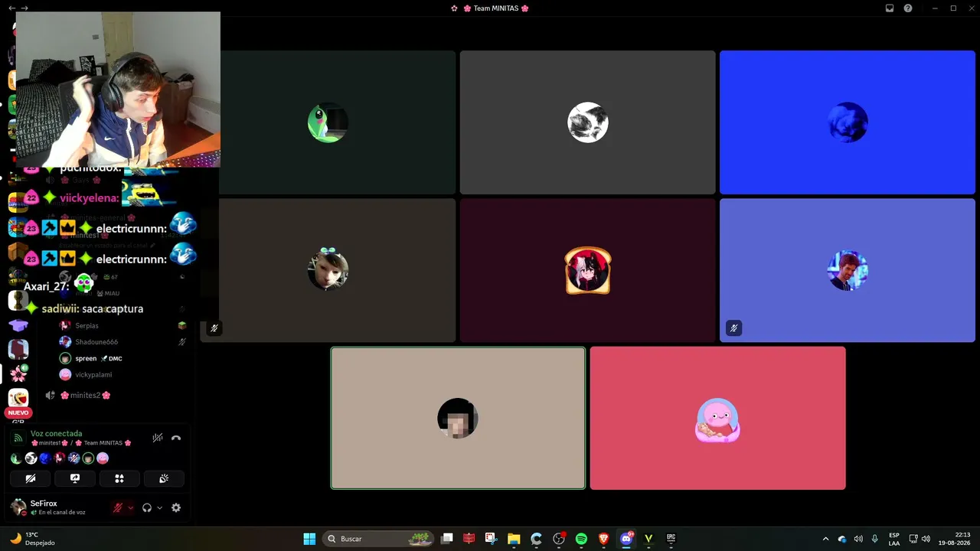Focus the pink blob avatar tile

(x=718, y=418)
